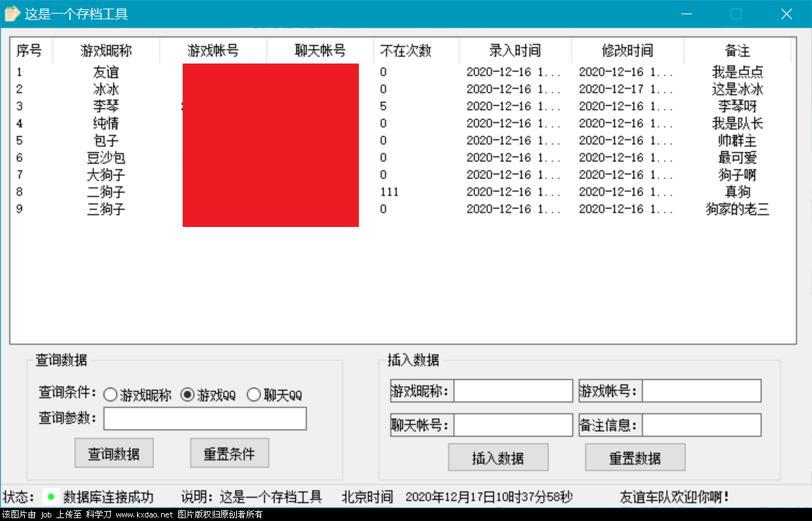
Task: Click the 插入数据 button
Action: (498, 457)
